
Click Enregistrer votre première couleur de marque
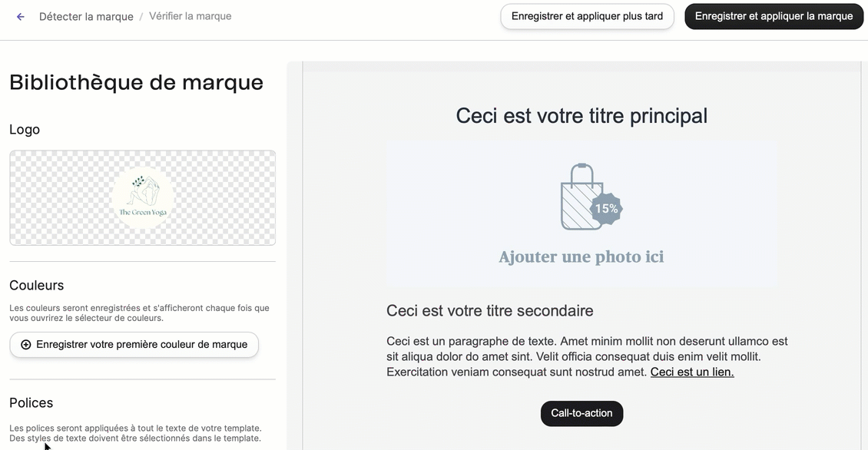point(134,345)
